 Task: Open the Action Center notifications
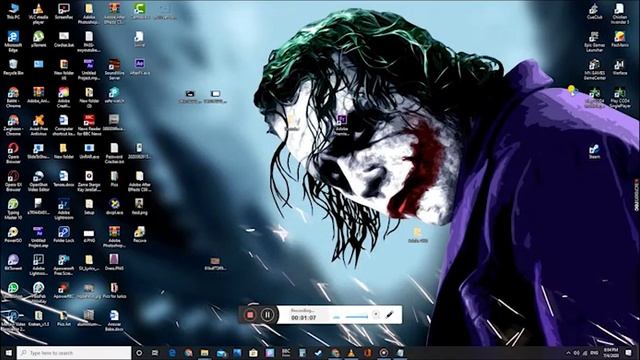click(x=629, y=353)
